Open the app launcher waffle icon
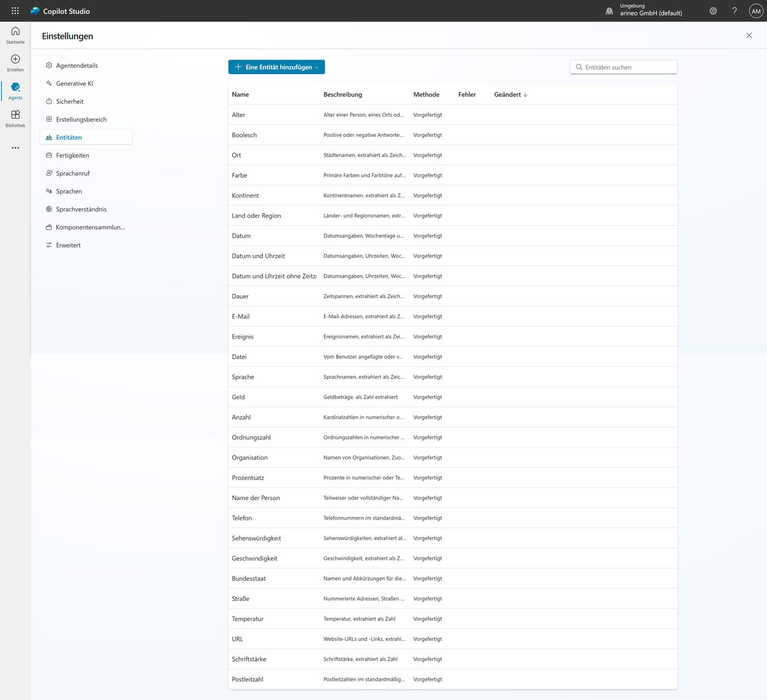This screenshot has width=767, height=700. point(15,11)
